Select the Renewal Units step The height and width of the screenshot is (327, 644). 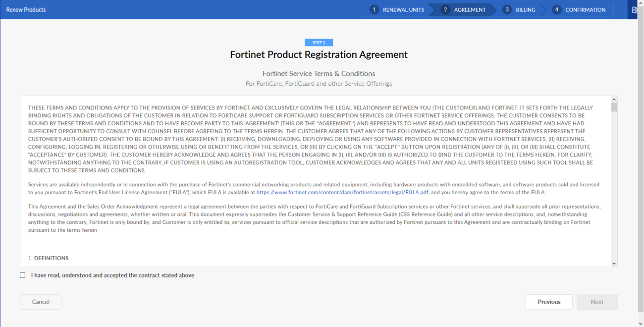point(398,10)
